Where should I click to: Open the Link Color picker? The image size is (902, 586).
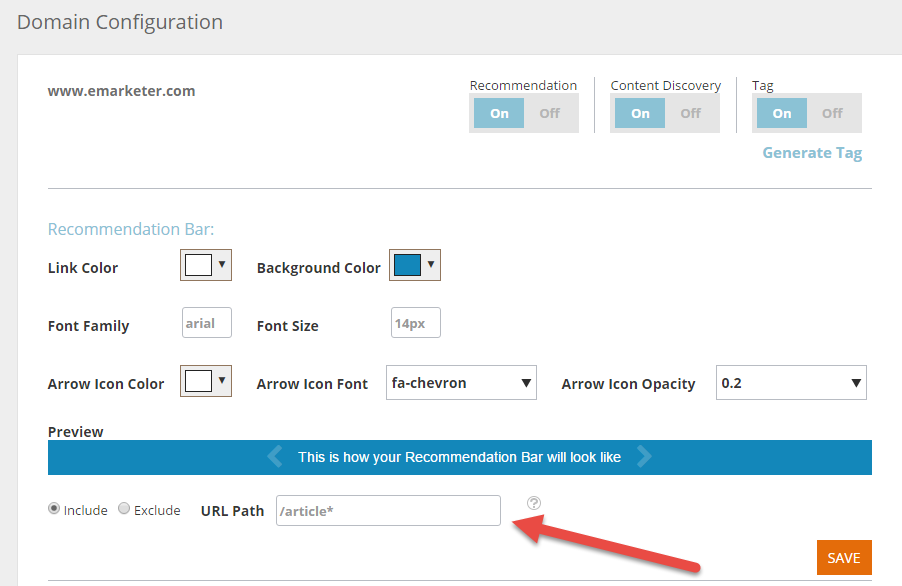click(x=206, y=266)
